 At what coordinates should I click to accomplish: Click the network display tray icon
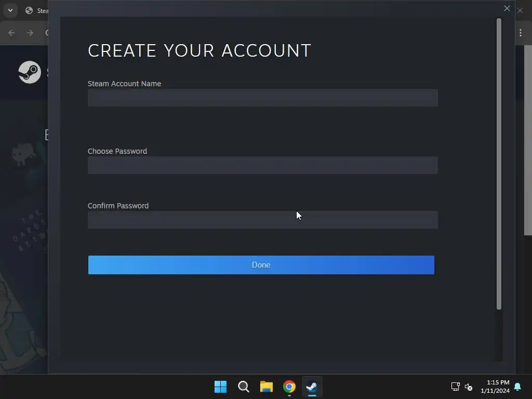[x=455, y=387]
